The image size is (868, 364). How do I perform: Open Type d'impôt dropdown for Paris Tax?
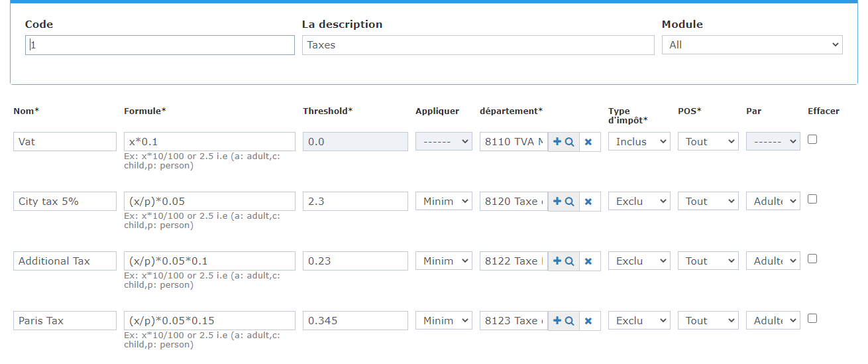click(639, 321)
